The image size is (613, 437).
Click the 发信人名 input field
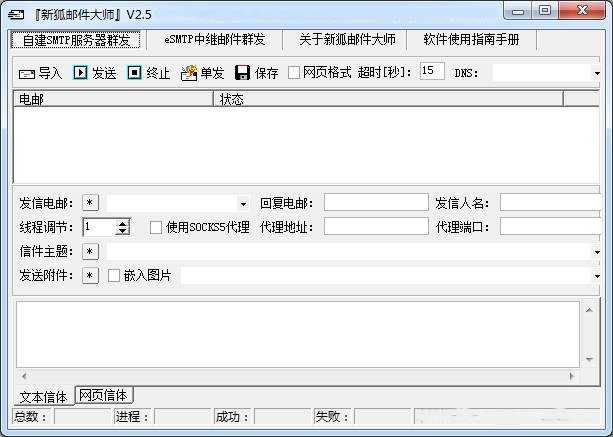pyautogui.click(x=550, y=202)
